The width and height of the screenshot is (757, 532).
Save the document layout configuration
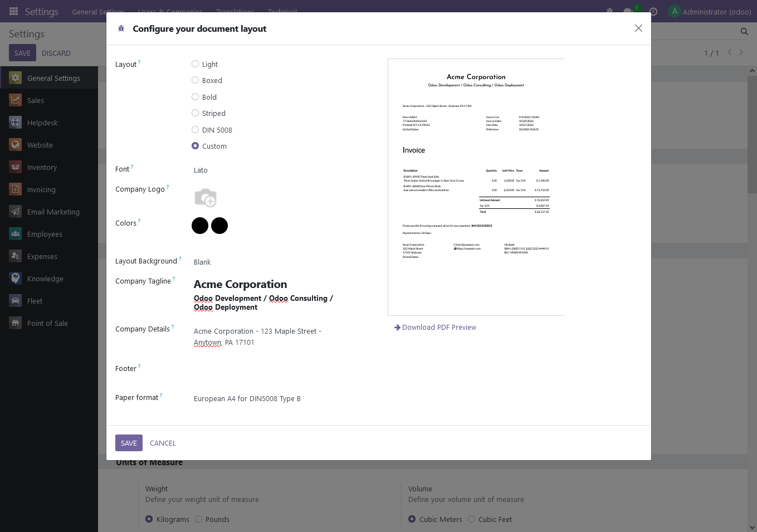click(129, 443)
